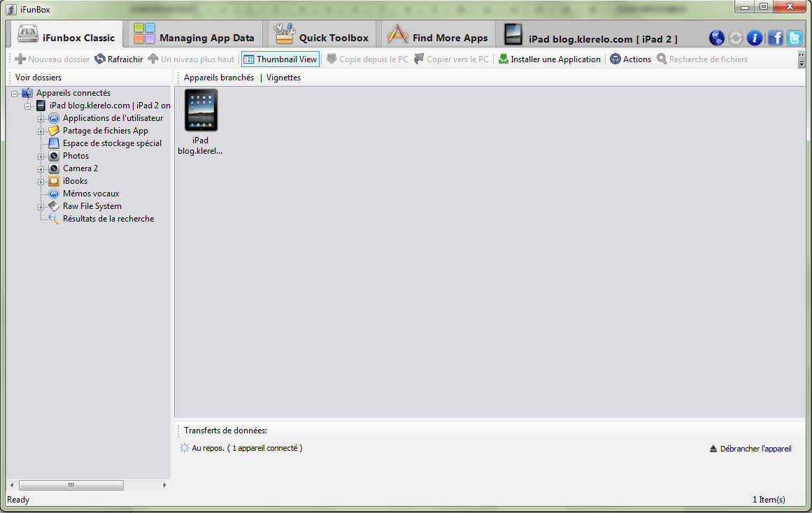Expand Applications de l'utilisateur
This screenshot has width=812, height=513.
[41, 119]
